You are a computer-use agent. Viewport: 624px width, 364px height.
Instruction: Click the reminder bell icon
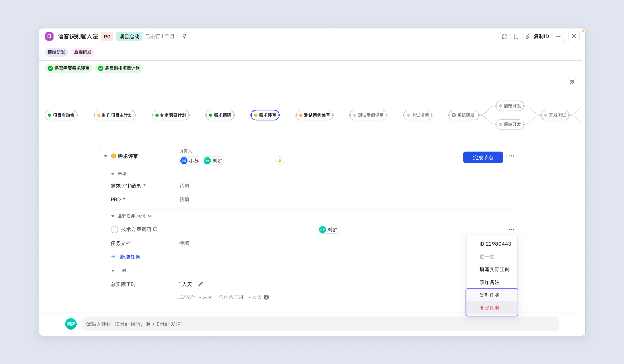pyautogui.click(x=280, y=161)
